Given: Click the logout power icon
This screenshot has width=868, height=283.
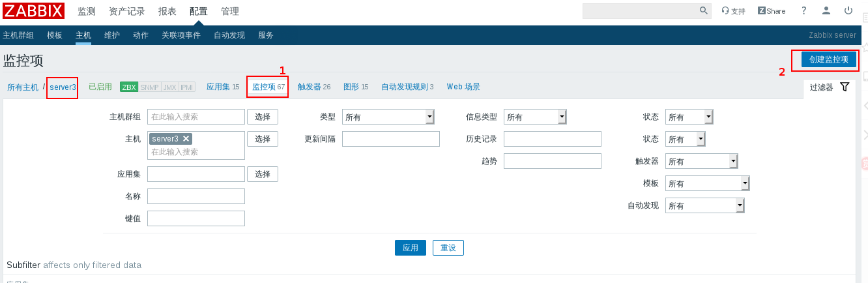Looking at the screenshot, I should pos(848,10).
